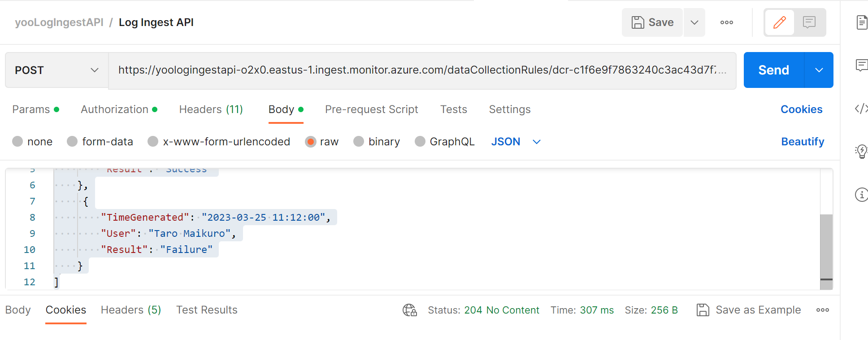Open the POST method dropdown

pyautogui.click(x=56, y=70)
